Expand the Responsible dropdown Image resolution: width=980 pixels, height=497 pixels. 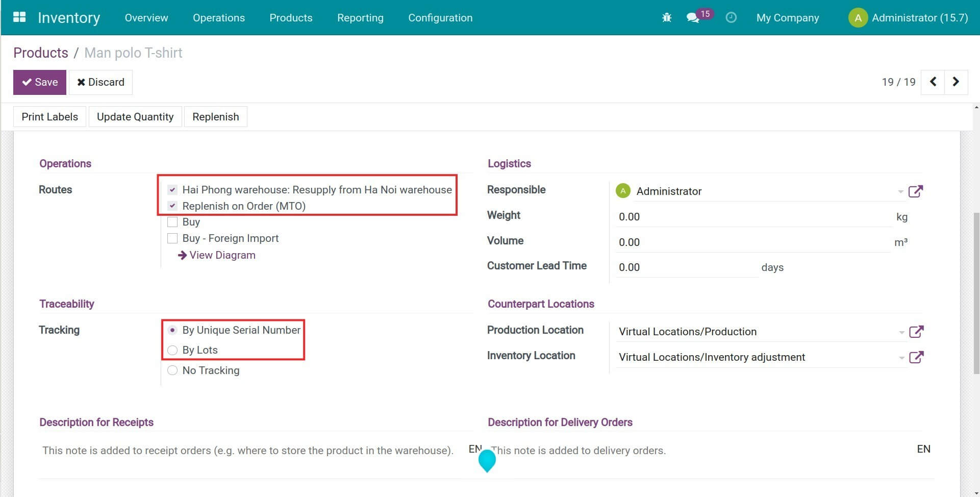pyautogui.click(x=900, y=191)
